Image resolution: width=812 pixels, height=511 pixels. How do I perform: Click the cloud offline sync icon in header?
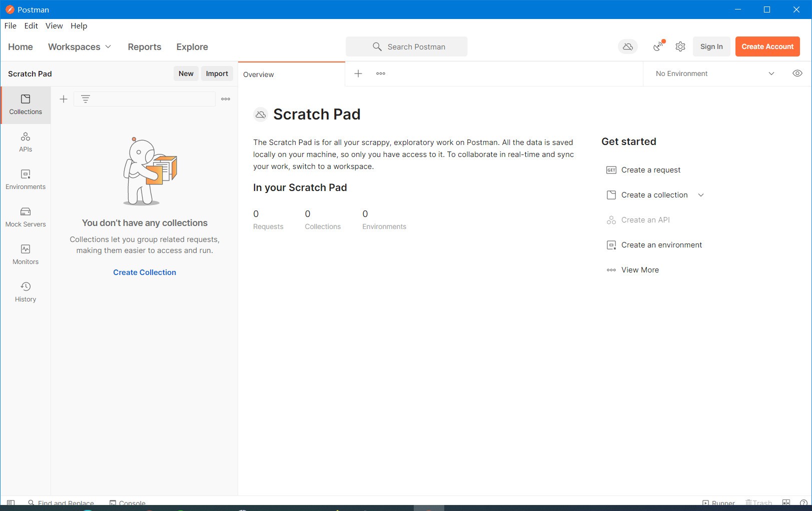tap(628, 46)
